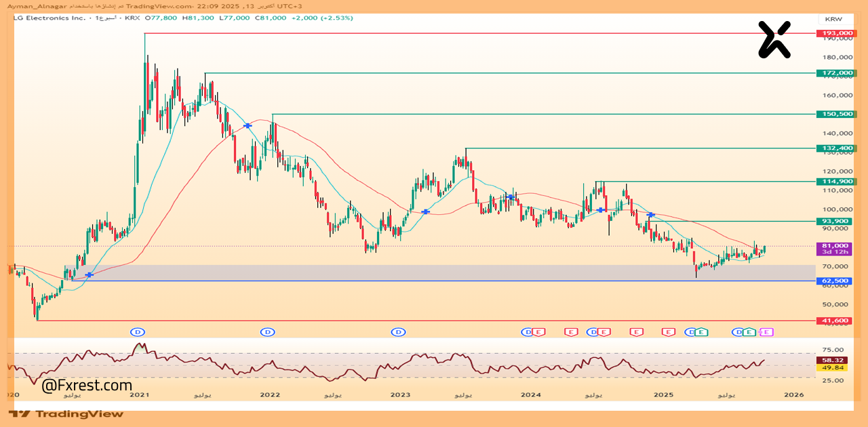Viewport: 868px width, 427px height.
Task: Select the gray support zone rectangle
Action: [x=407, y=272]
